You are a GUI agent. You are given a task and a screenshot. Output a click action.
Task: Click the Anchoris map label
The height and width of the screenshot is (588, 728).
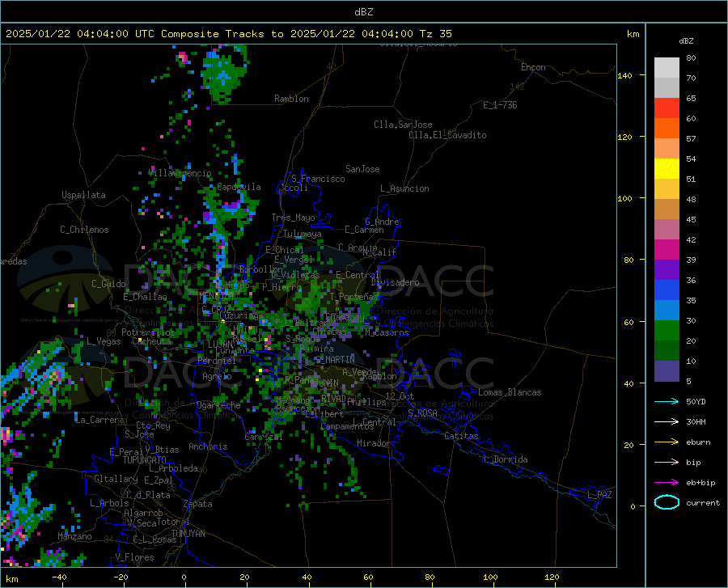208,446
